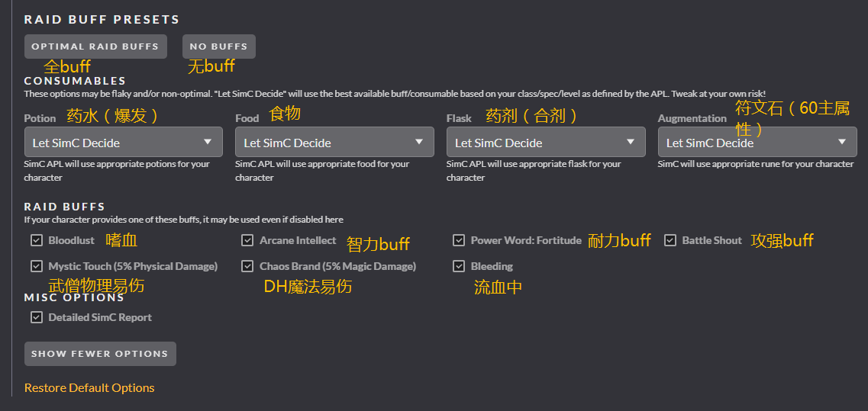Click the Optimal Raid Buffs preset button
Image resolution: width=868 pixels, height=411 pixels.
click(95, 47)
